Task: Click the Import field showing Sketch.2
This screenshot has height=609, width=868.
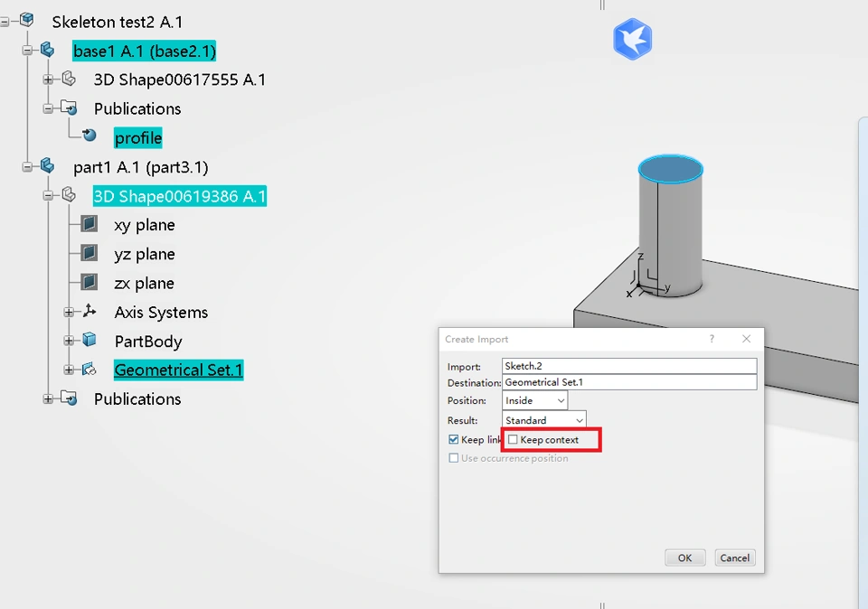Action: click(x=628, y=367)
